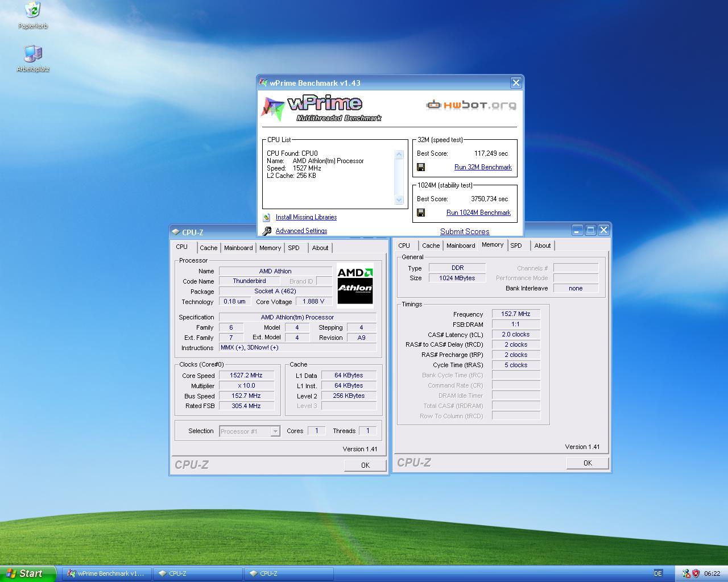Click the Bus Speed 152.7 MHz field
728x582 pixels.
tap(246, 396)
